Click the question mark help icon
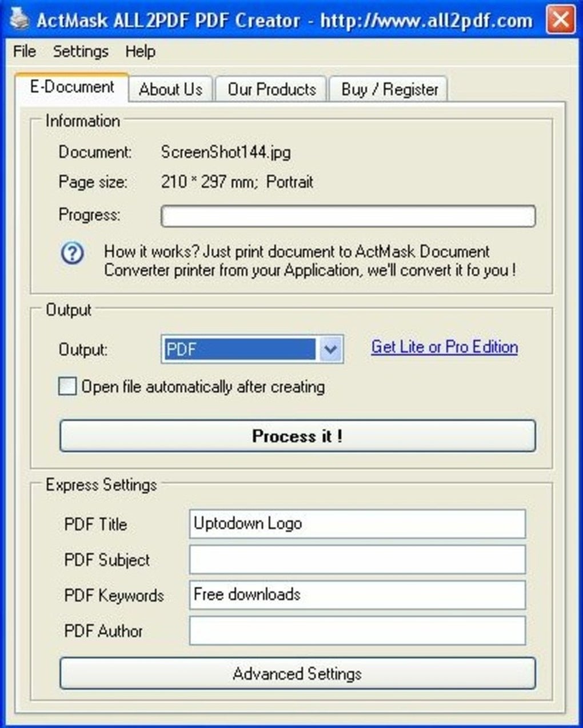This screenshot has width=583, height=728. [72, 253]
